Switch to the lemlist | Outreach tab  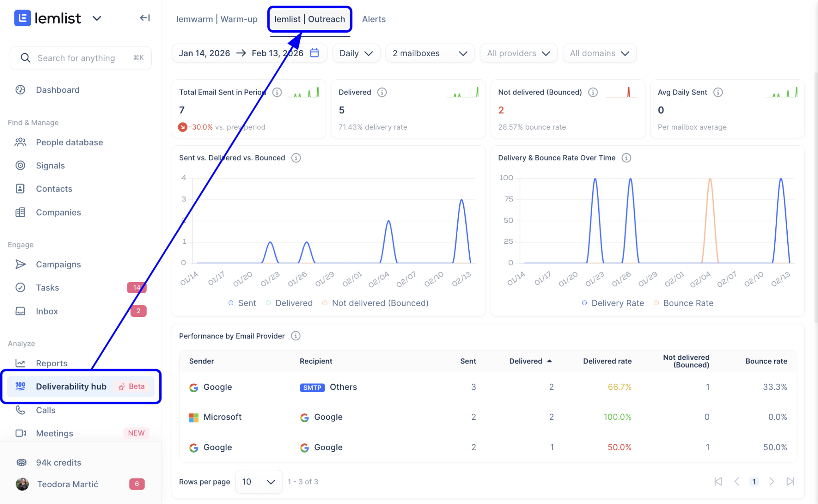click(x=310, y=19)
